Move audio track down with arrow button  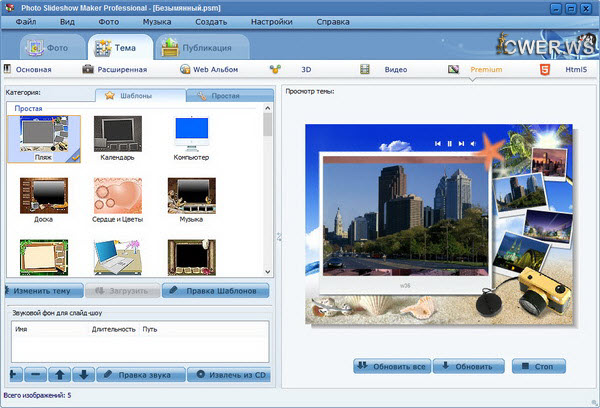[x=83, y=375]
